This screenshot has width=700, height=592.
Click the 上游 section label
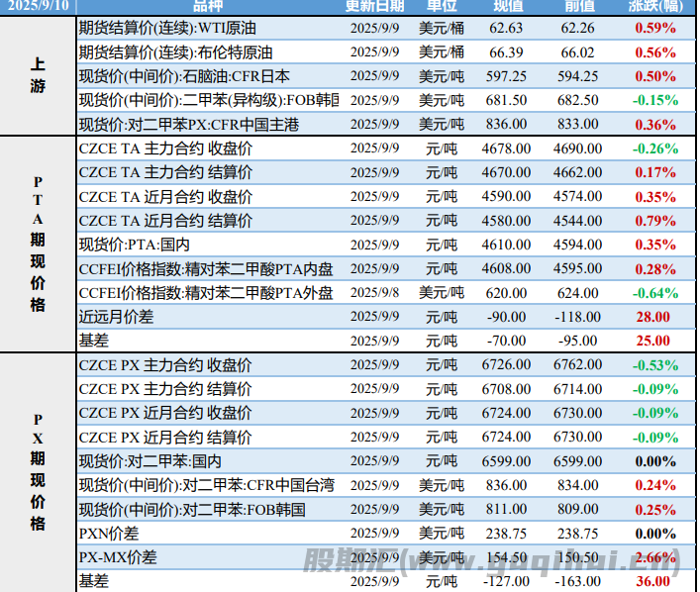38,76
